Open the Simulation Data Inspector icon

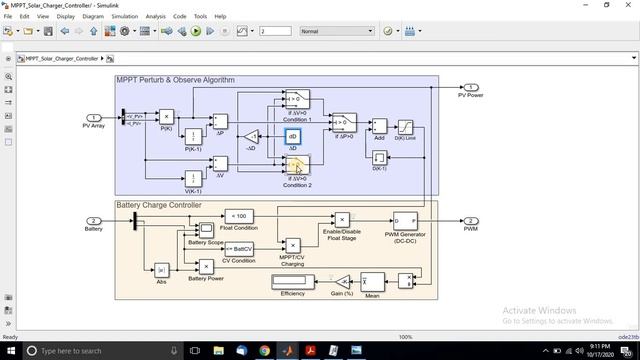click(242, 31)
